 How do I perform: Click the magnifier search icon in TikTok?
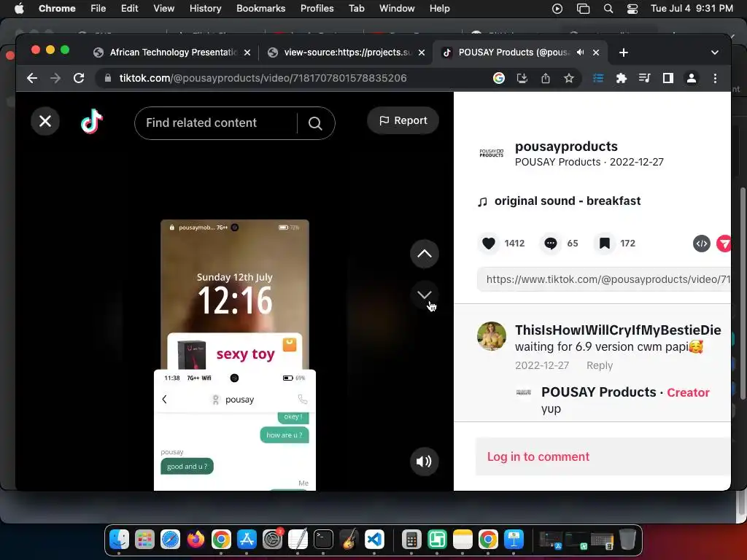pyautogui.click(x=315, y=123)
